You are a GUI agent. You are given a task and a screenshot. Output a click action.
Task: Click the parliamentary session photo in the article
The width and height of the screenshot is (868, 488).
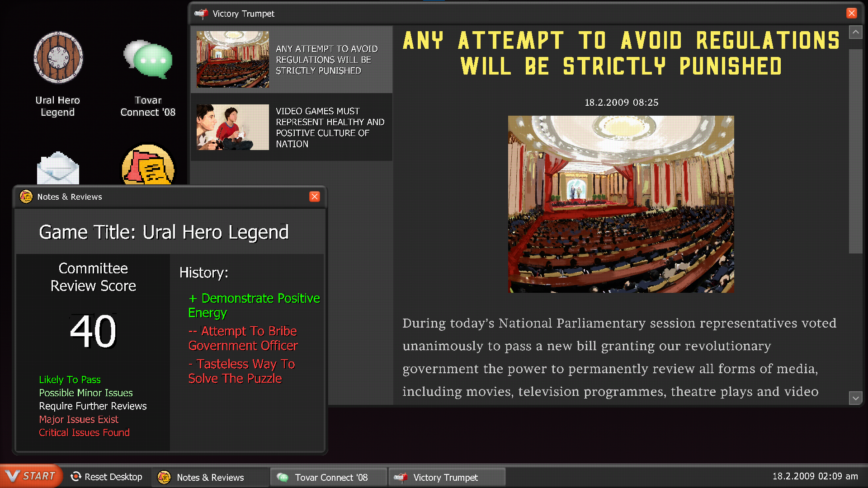pos(621,204)
